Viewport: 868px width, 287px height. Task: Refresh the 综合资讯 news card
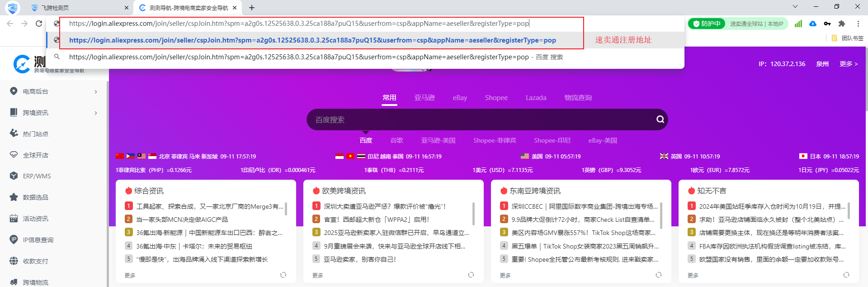[283, 275]
